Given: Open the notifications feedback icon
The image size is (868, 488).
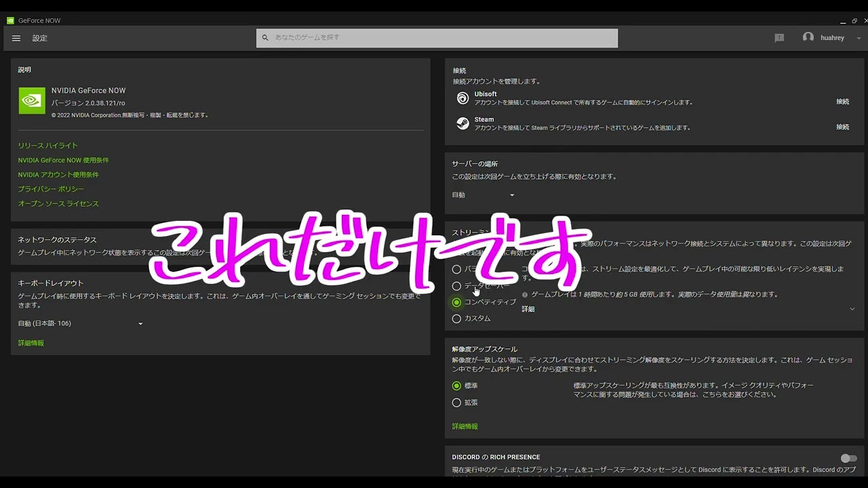Looking at the screenshot, I should point(779,38).
